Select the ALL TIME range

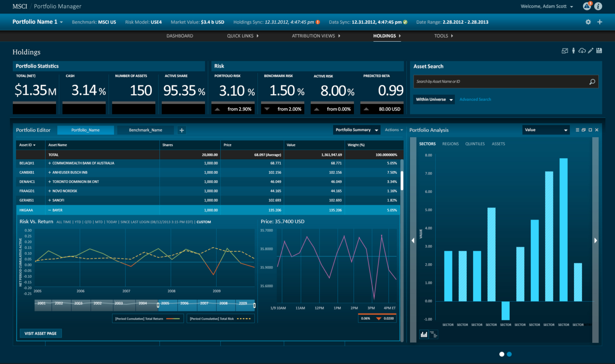[x=64, y=222]
